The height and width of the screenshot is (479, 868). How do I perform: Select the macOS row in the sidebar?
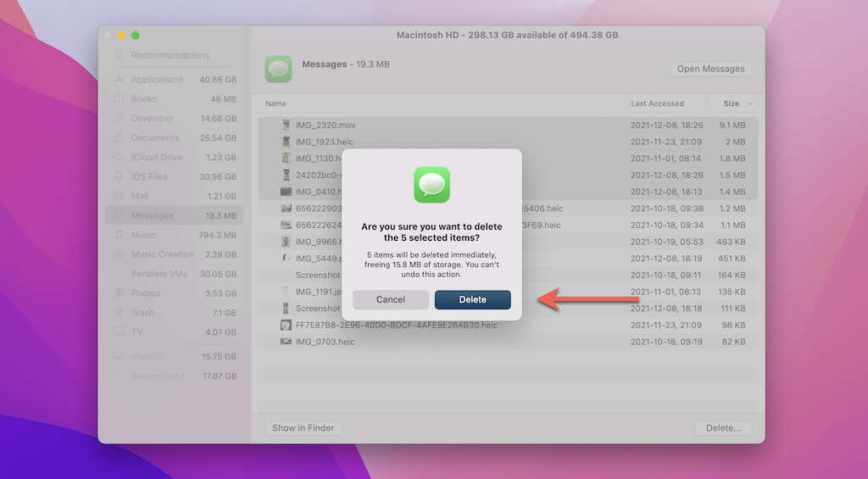click(x=174, y=356)
